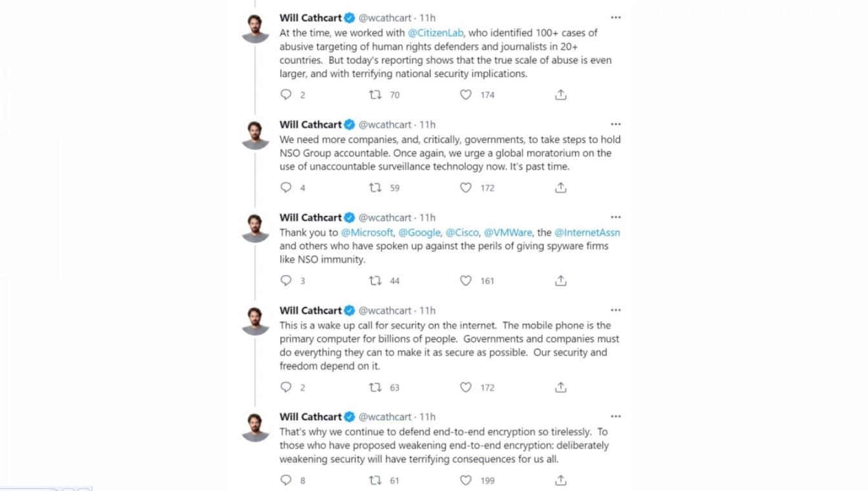Open the more options menu on the CitizenLab tweet
The width and height of the screenshot is (868, 491).
616,17
